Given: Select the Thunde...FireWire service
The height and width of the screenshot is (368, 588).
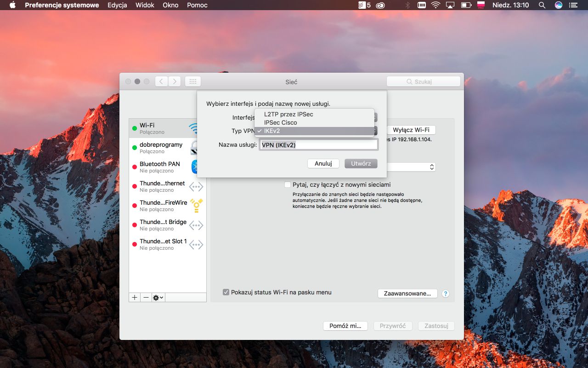Looking at the screenshot, I should pos(168,206).
